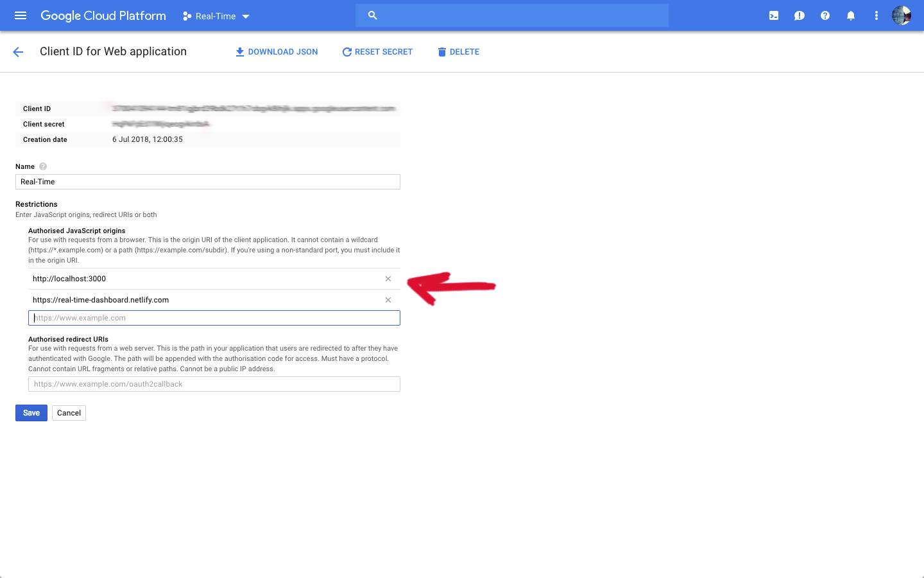Download the client JSON file

[277, 52]
